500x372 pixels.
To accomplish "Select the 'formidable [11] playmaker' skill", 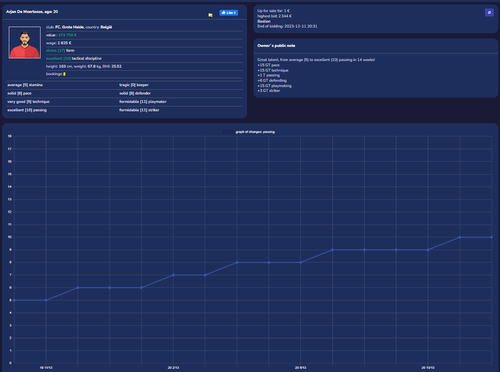I will (143, 102).
